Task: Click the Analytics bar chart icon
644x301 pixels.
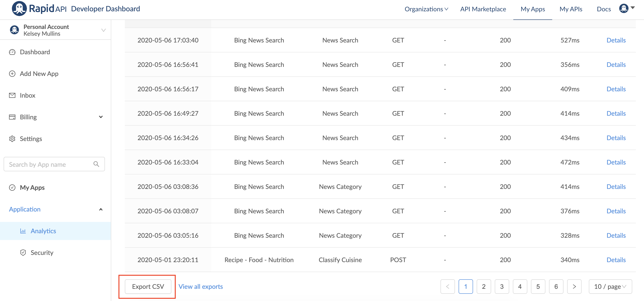Action: click(23, 231)
